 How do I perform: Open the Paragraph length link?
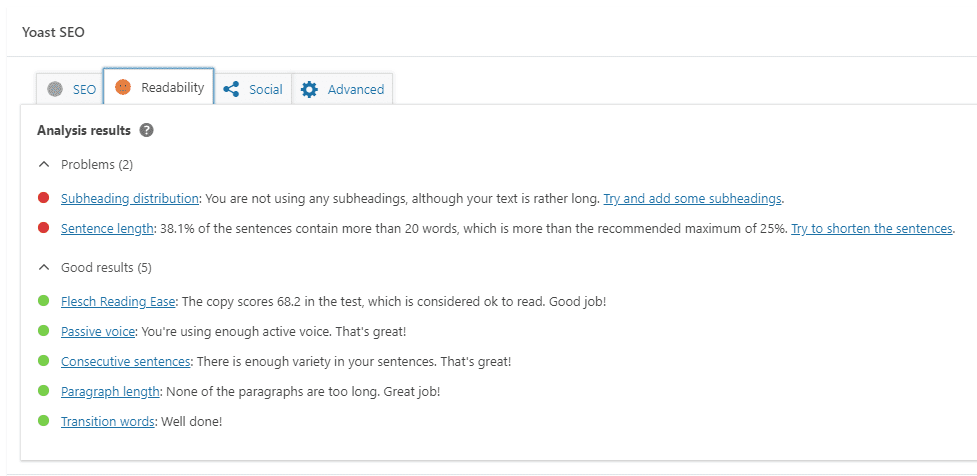(x=110, y=391)
